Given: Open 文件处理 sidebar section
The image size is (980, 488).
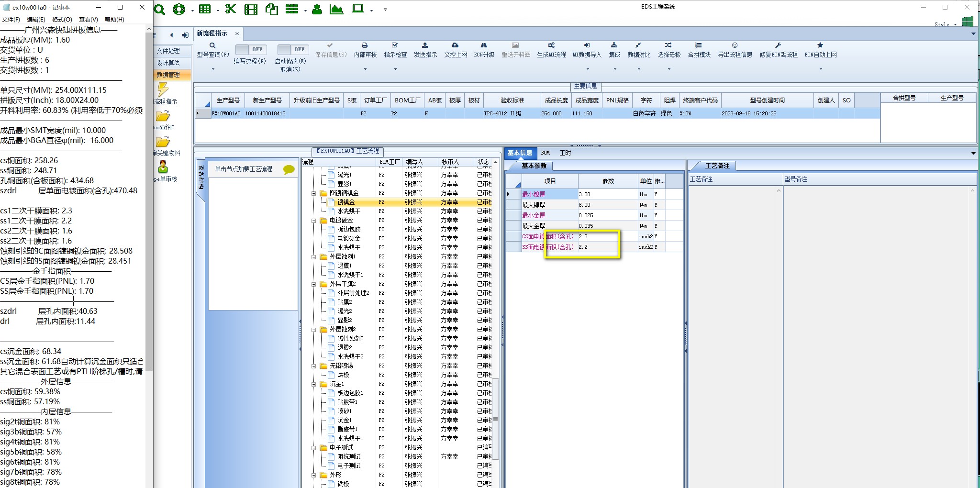Looking at the screenshot, I should point(168,51).
